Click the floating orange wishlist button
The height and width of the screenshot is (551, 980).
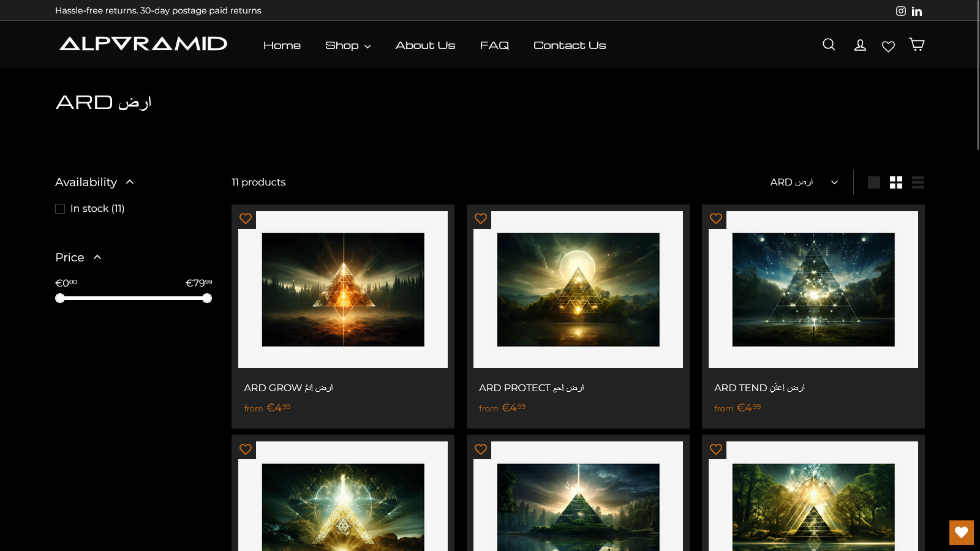click(962, 533)
